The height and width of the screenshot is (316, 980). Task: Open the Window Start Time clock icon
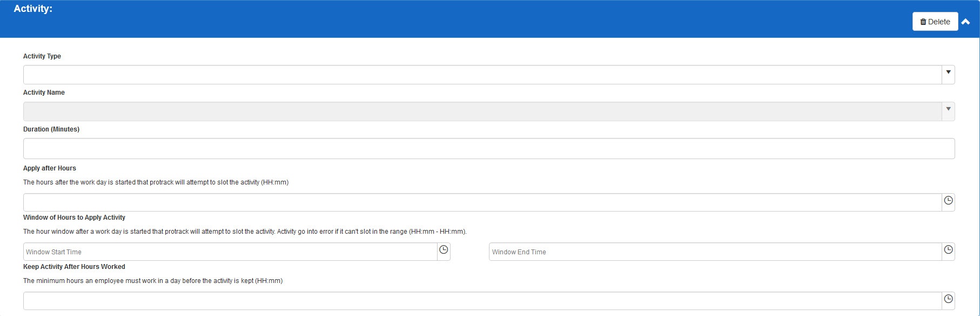444,250
